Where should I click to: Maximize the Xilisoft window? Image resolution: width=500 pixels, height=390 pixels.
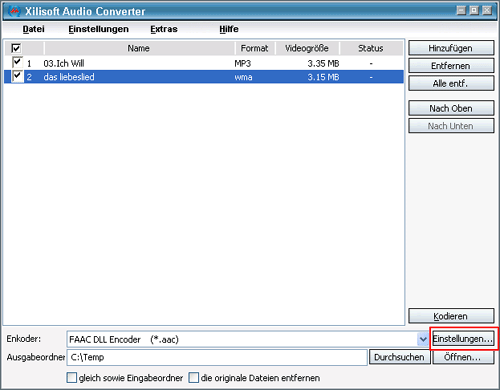474,11
